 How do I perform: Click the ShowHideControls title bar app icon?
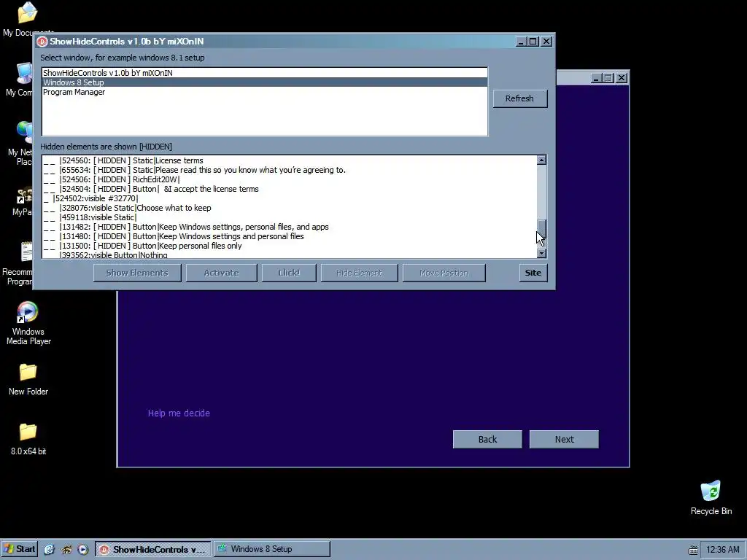tap(42, 42)
